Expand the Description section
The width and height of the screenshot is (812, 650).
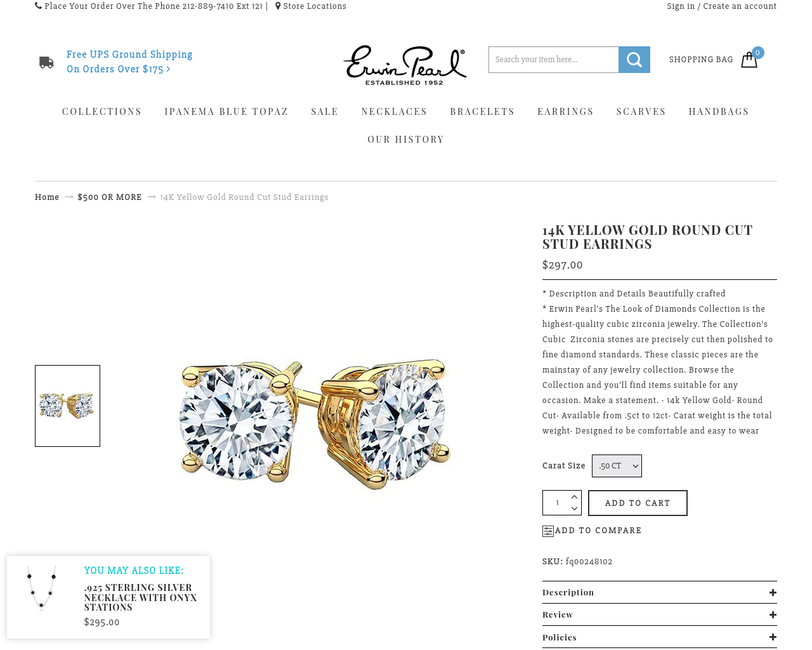660,592
